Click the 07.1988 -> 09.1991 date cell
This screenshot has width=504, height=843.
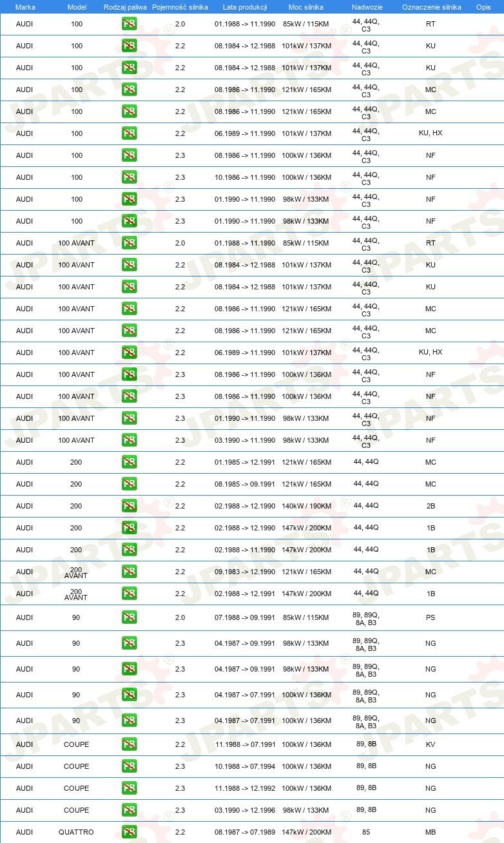point(245,617)
